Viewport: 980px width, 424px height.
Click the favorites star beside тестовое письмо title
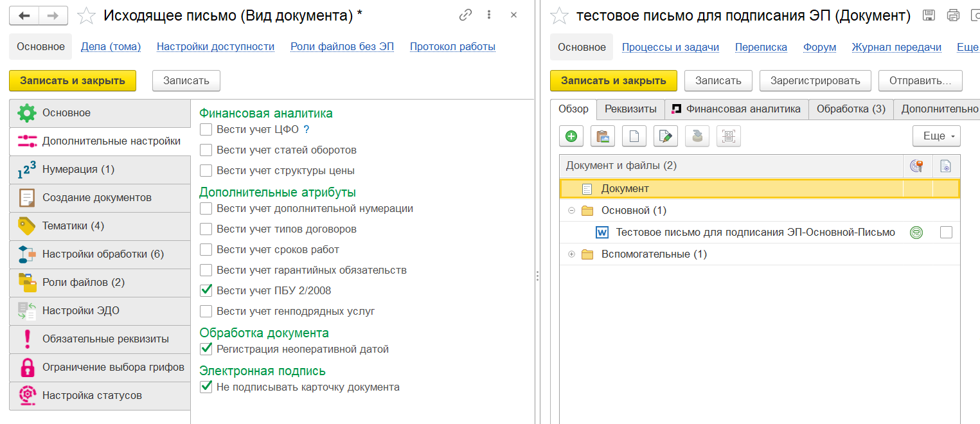click(560, 15)
